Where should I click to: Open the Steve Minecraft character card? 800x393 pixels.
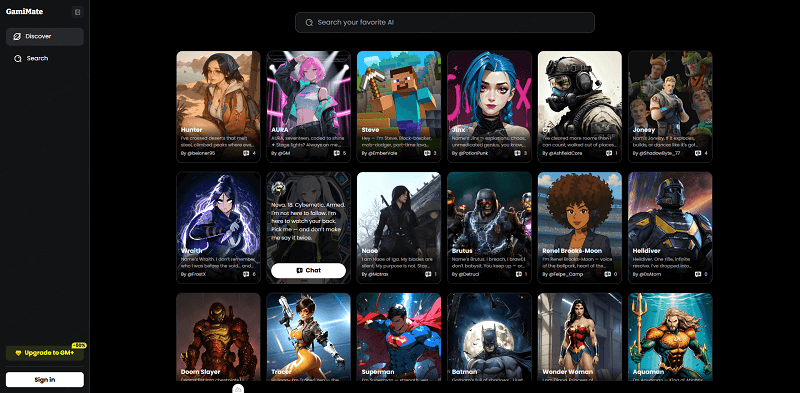399,106
